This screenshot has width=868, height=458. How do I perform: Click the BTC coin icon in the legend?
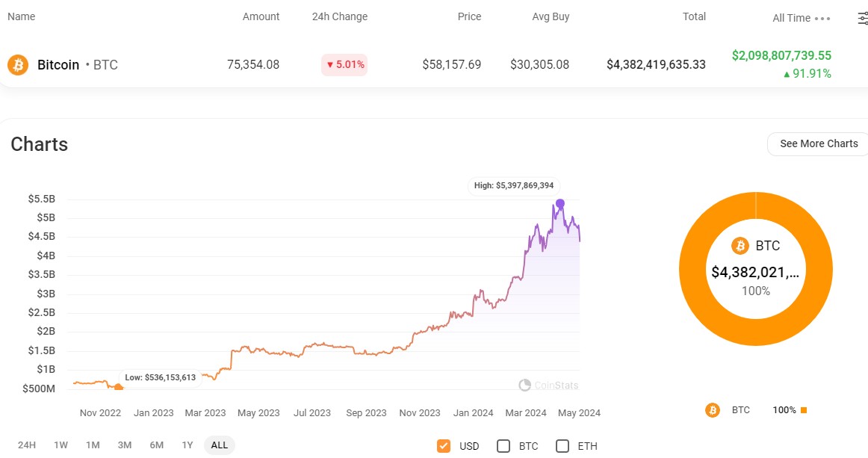click(712, 410)
